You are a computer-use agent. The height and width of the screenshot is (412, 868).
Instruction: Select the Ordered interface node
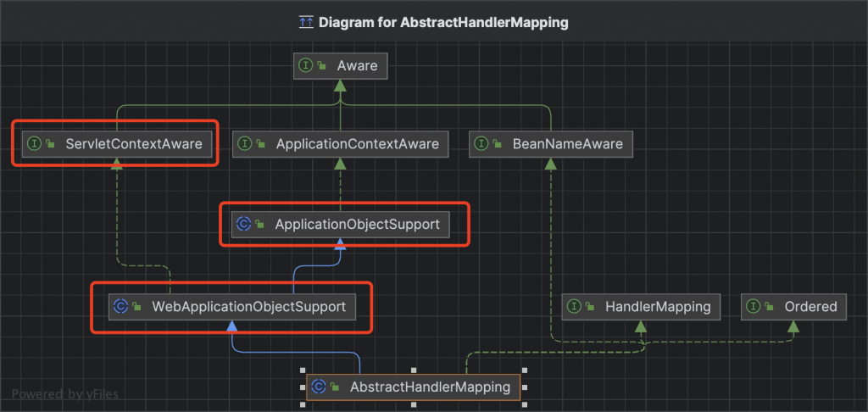point(793,306)
